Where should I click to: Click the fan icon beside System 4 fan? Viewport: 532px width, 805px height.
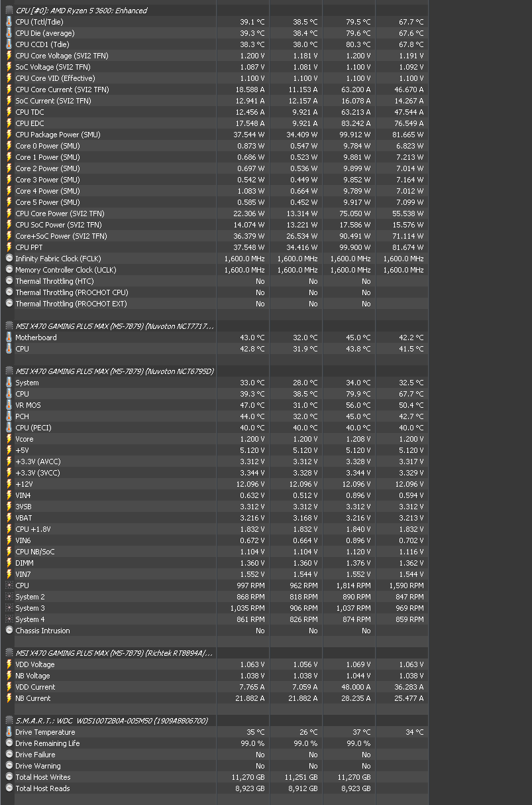pyautogui.click(x=9, y=619)
